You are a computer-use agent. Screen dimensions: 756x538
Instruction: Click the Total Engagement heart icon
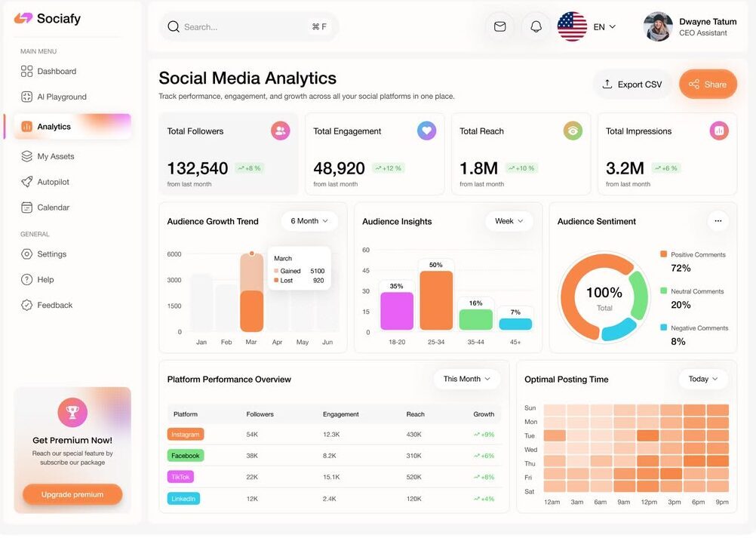(x=426, y=131)
